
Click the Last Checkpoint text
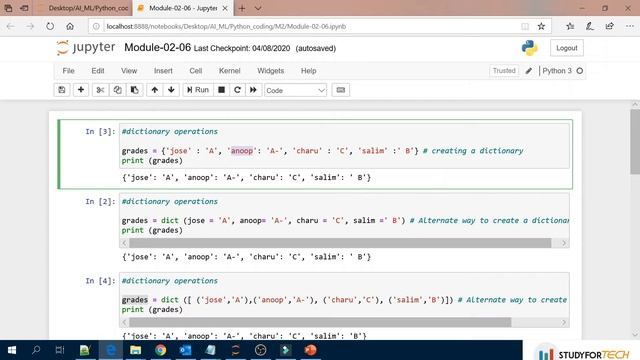(242, 48)
